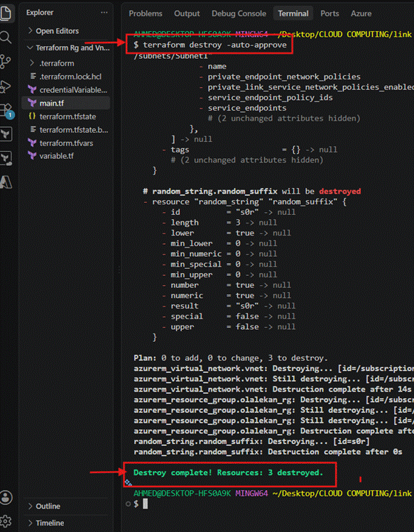Image resolution: width=414 pixels, height=532 pixels.
Task: Open the Explorer view in the activity bar
Action: 6,13
